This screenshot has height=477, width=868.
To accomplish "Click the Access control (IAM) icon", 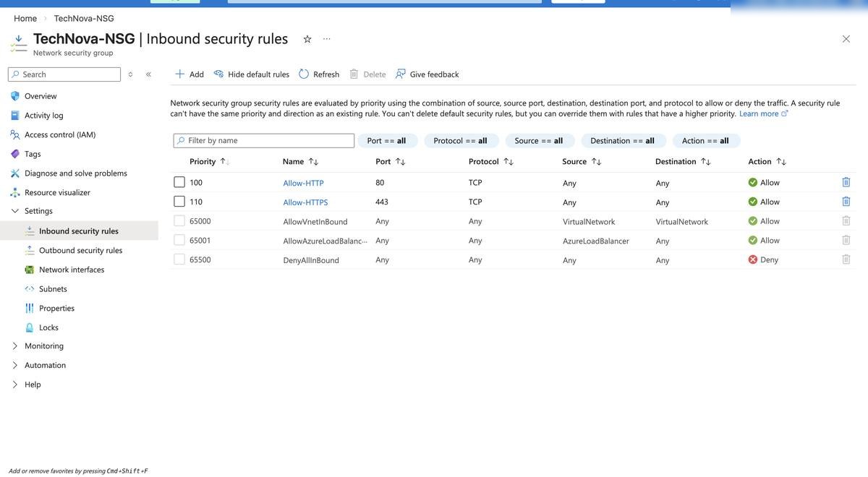I will pos(15,134).
